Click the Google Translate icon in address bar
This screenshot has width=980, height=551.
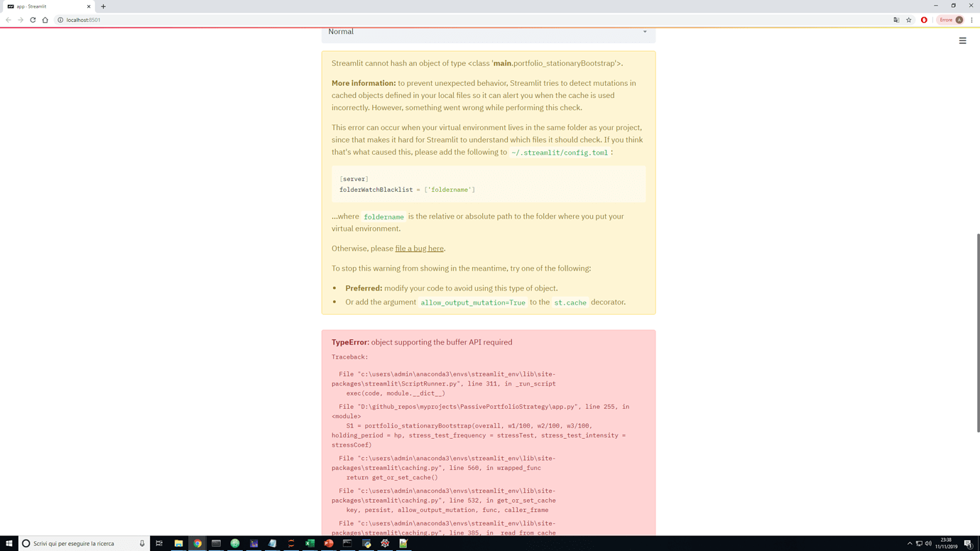coord(896,20)
